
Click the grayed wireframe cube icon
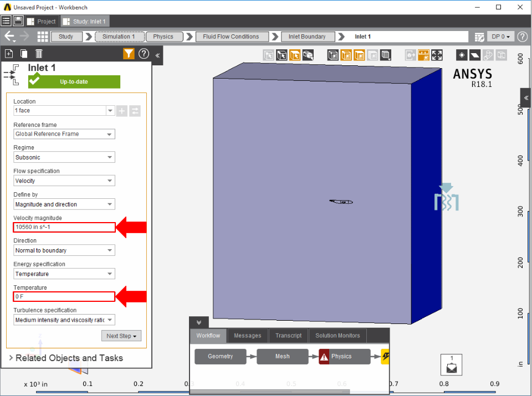point(501,55)
